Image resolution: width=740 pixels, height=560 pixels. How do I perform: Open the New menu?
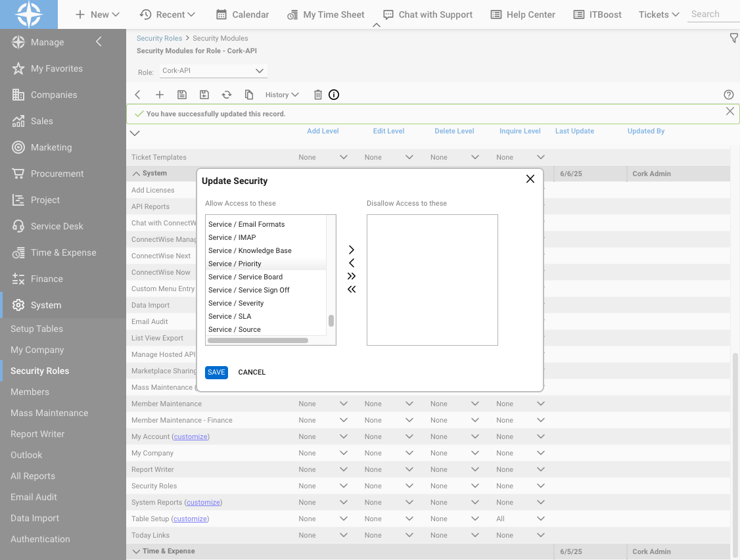point(97,14)
